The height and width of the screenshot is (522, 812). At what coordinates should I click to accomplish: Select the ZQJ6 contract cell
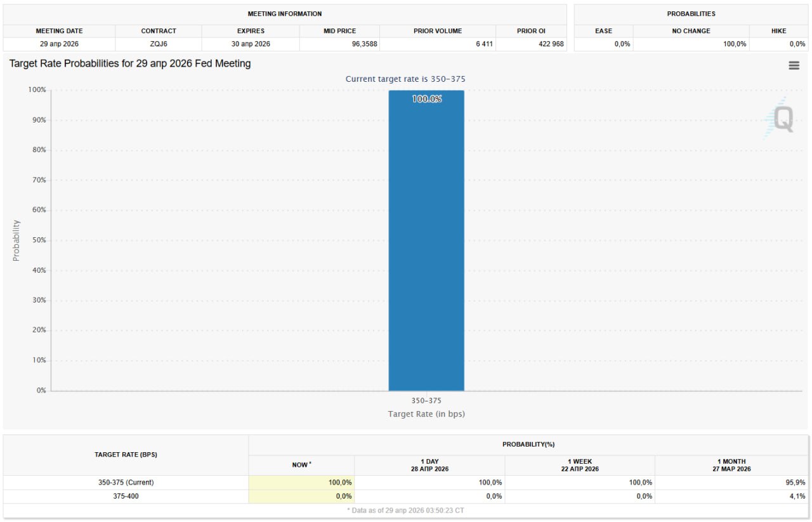[159, 44]
